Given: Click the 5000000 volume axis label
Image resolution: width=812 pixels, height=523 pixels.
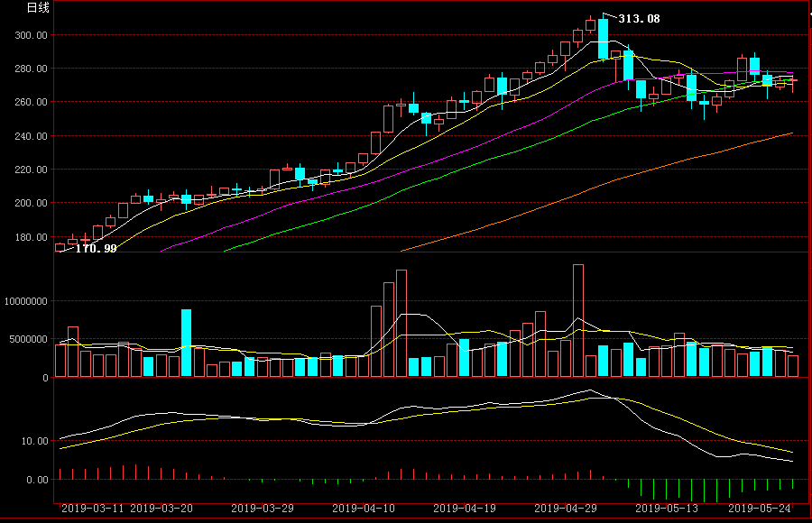Looking at the screenshot, I should [28, 339].
